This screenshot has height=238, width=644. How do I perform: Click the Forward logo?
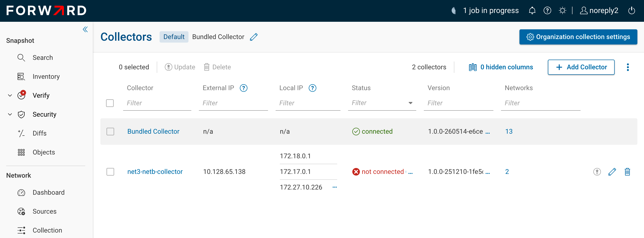(x=46, y=10)
